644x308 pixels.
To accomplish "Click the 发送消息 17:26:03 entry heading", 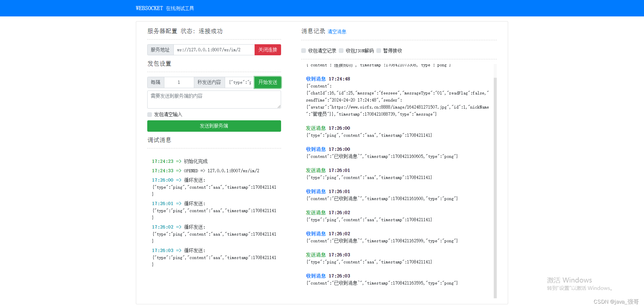I will coord(328,255).
